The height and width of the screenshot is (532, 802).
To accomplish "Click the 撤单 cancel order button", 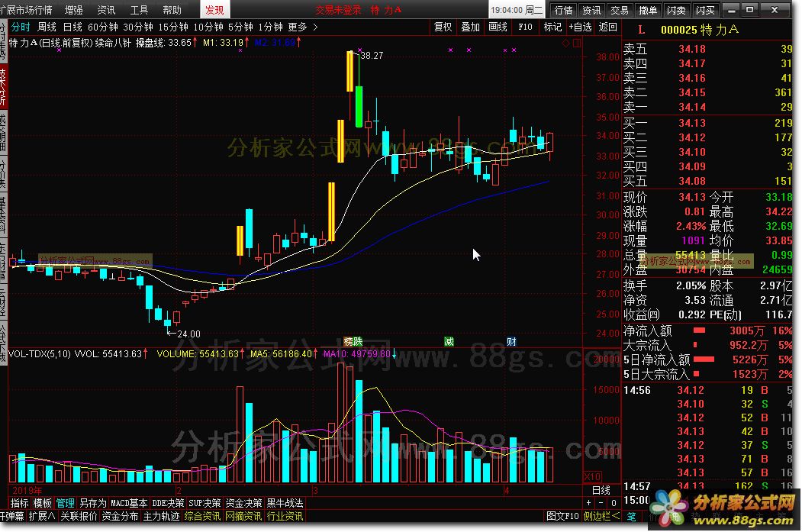I will [648, 10].
